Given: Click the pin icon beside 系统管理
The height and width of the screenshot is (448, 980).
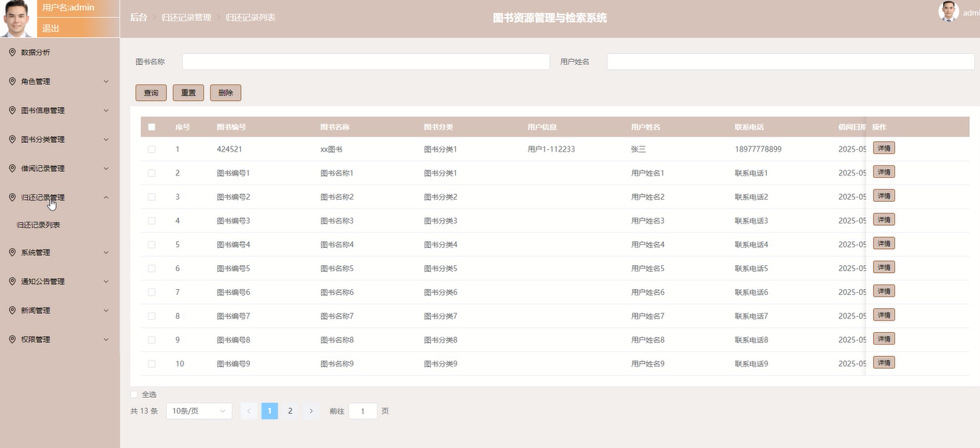Looking at the screenshot, I should point(12,252).
